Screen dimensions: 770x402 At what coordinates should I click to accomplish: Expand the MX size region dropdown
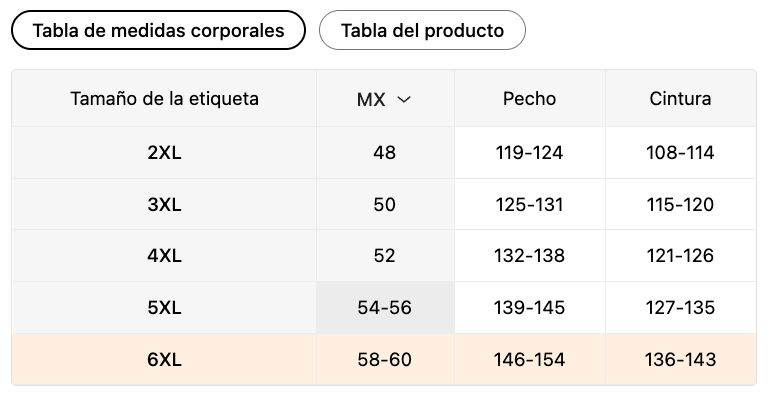(385, 99)
